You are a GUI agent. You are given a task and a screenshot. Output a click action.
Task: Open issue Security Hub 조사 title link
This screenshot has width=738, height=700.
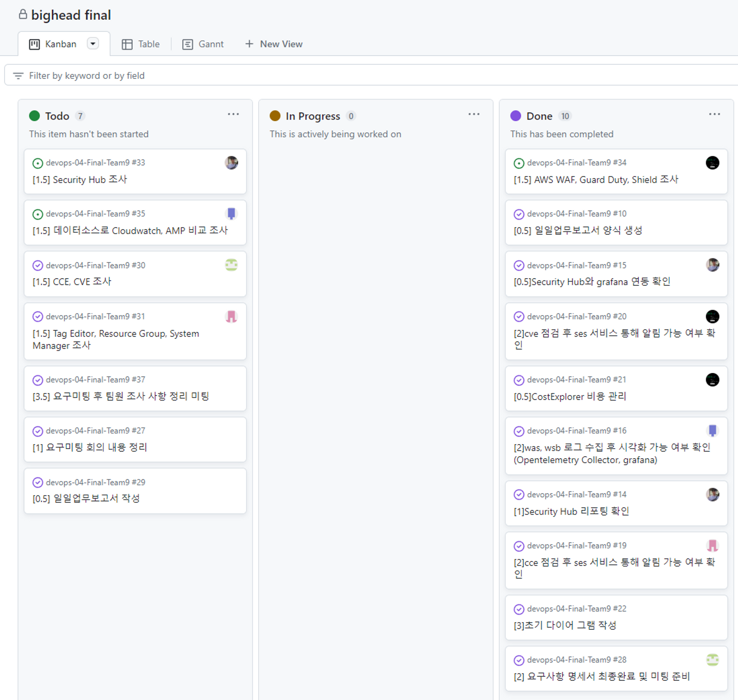coord(80,180)
